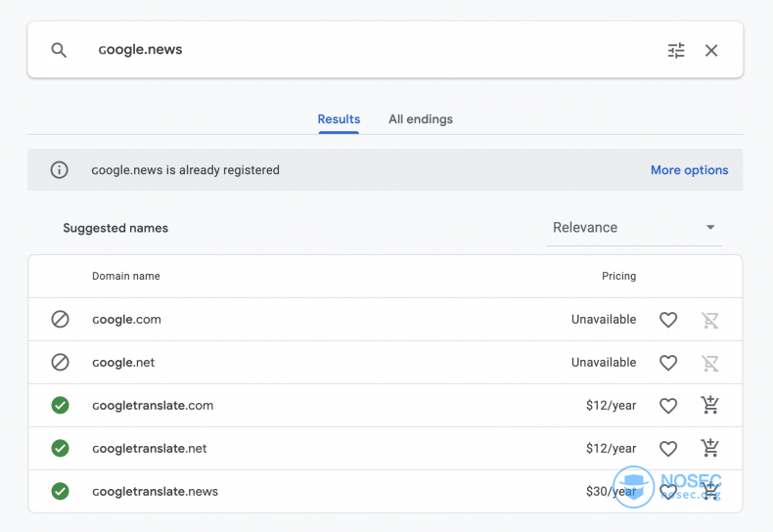
Task: Favorite ɢoogletranslate.com with the heart icon
Action: tap(668, 406)
